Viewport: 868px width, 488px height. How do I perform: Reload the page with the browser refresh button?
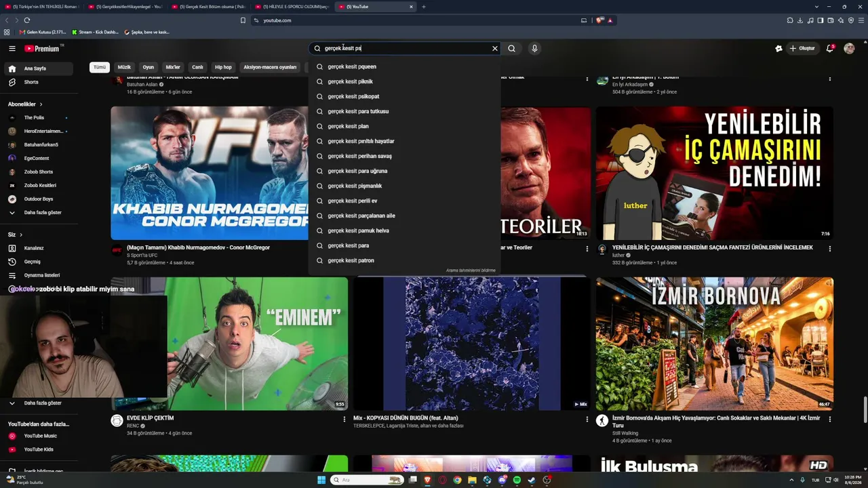(27, 20)
